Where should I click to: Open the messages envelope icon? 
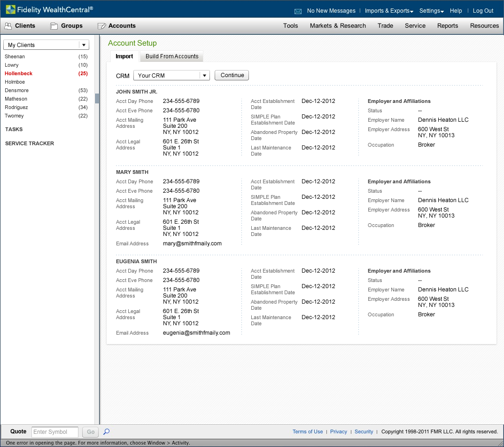298,11
